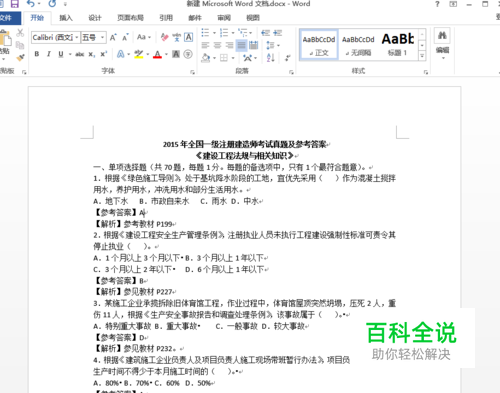This screenshot has width=500, height=393.
Task: Click the Copy icon under scissors
Action: (20, 45)
